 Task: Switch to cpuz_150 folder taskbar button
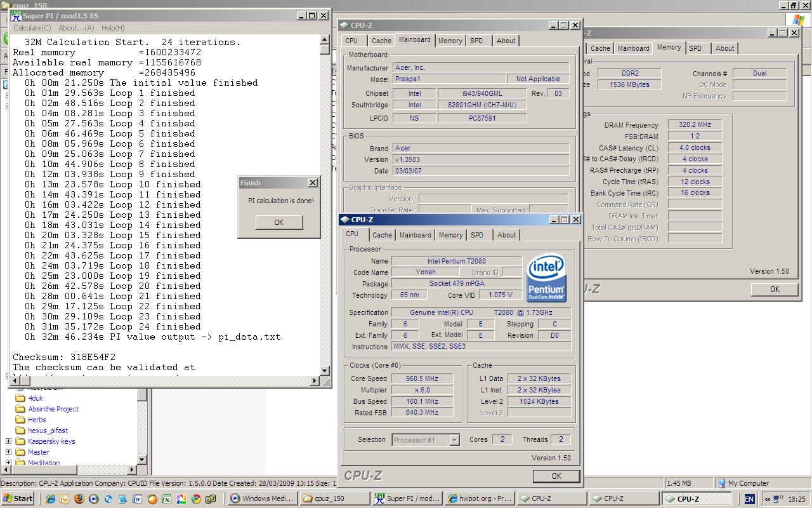(334, 498)
